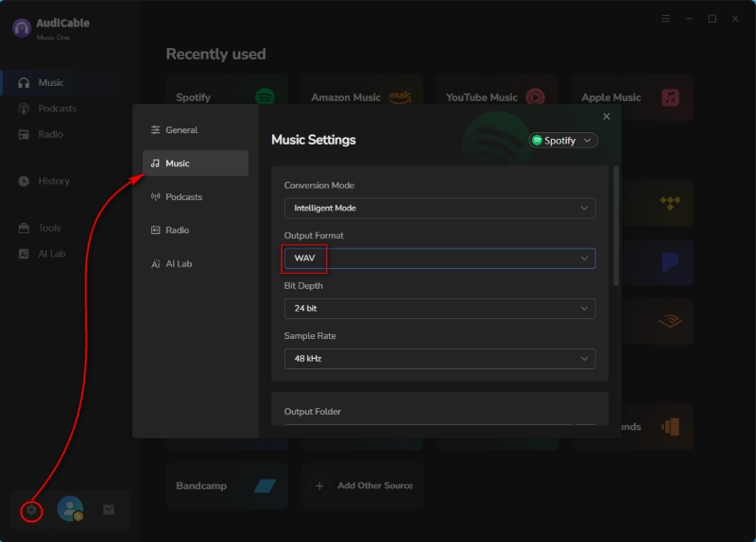Open the Spotify source card
Screen dimensions: 756x542
227,90
